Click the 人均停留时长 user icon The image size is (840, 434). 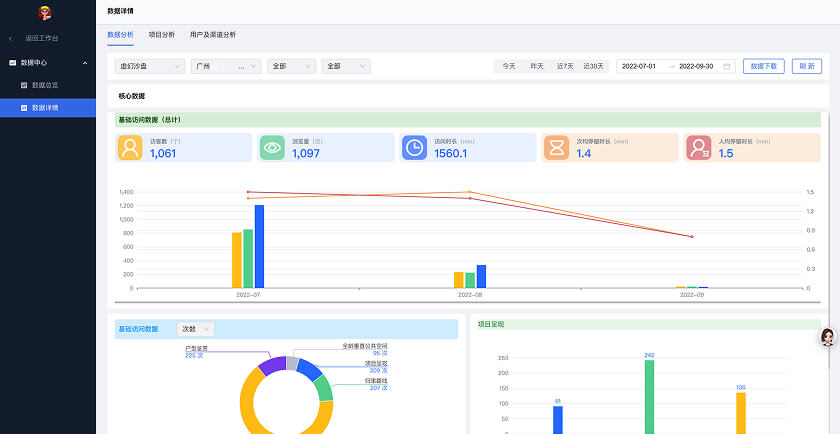[698, 148]
